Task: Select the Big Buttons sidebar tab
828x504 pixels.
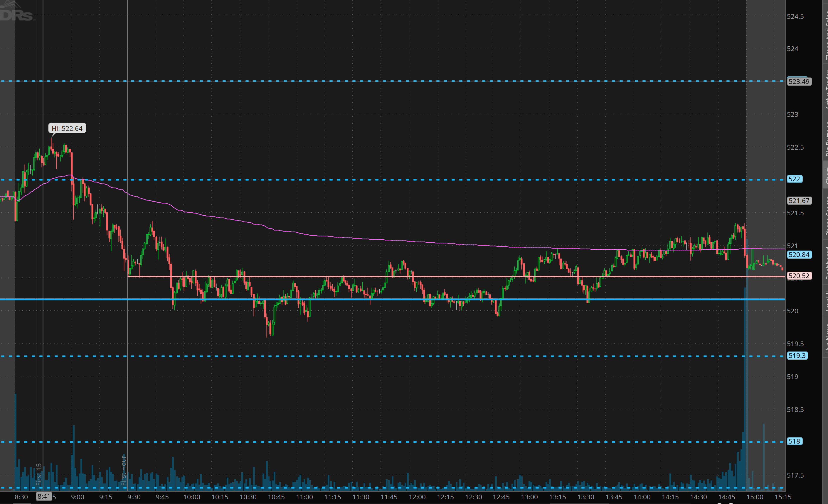Action: tap(825, 138)
